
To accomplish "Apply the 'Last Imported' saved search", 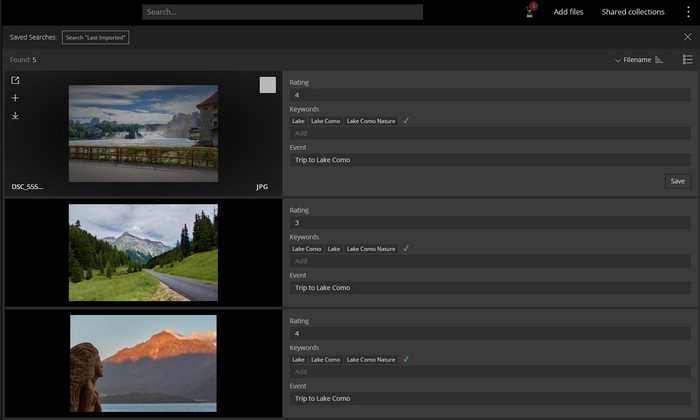I will coord(95,37).
